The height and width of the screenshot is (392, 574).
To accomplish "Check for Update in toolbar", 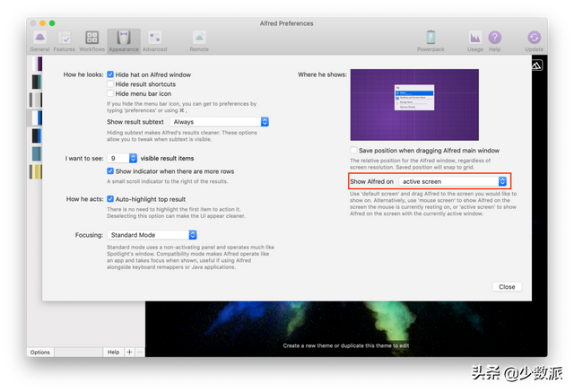I will click(x=535, y=41).
